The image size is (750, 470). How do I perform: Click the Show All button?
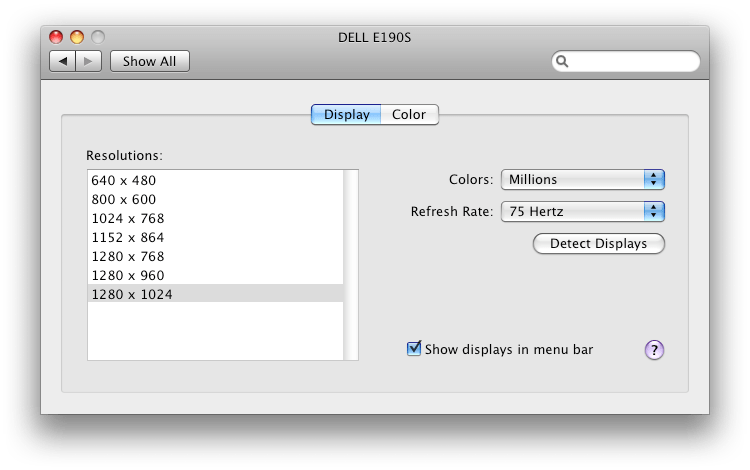(x=150, y=61)
